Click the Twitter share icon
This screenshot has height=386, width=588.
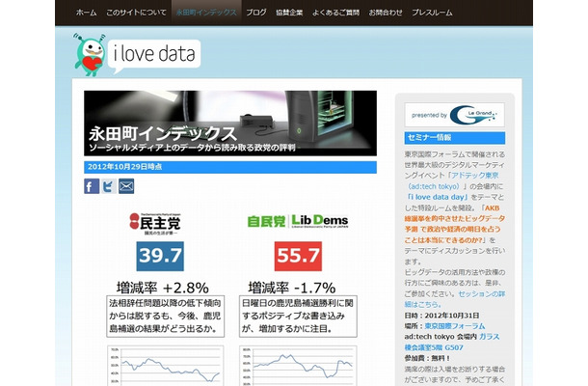tap(109, 186)
